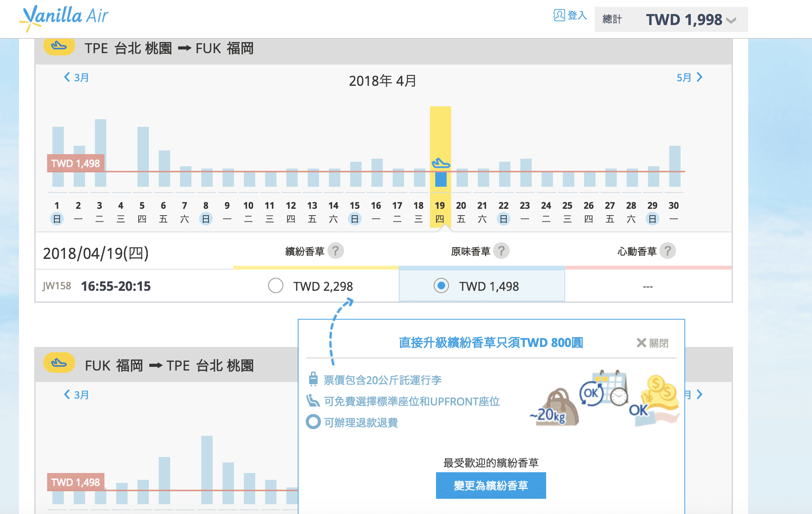This screenshot has width=812, height=514.
Task: Open help icon next to 心動香草
Action: click(667, 251)
